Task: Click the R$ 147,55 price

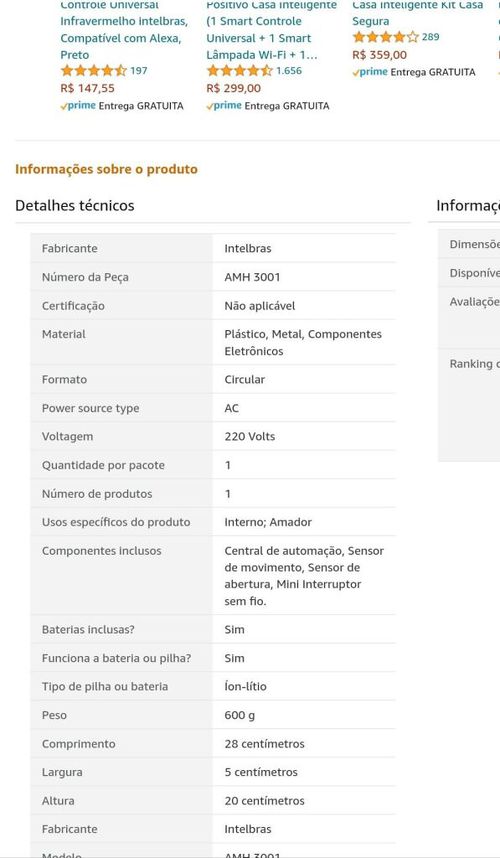Action: (88, 88)
